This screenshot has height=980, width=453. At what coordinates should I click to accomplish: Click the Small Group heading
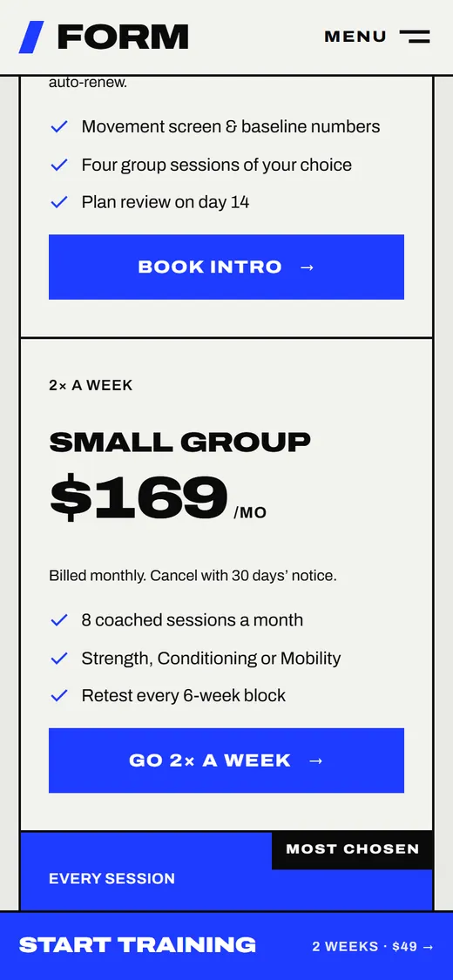(180, 443)
